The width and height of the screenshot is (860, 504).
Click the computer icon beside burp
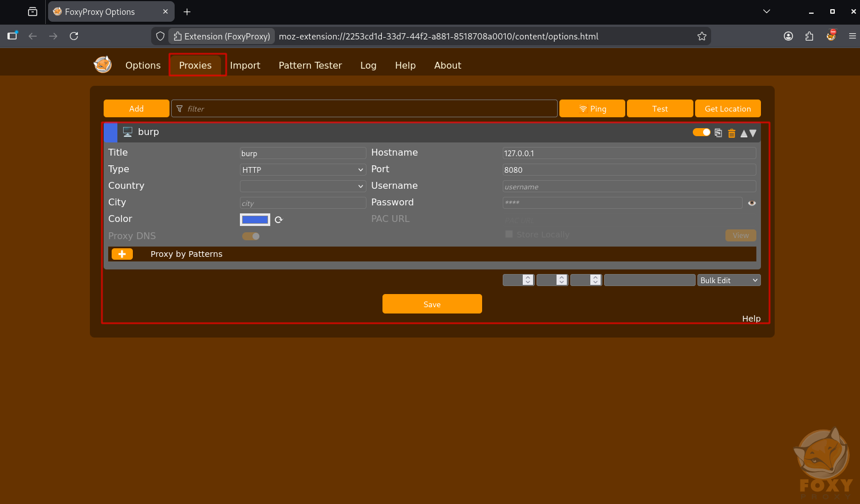pos(128,132)
